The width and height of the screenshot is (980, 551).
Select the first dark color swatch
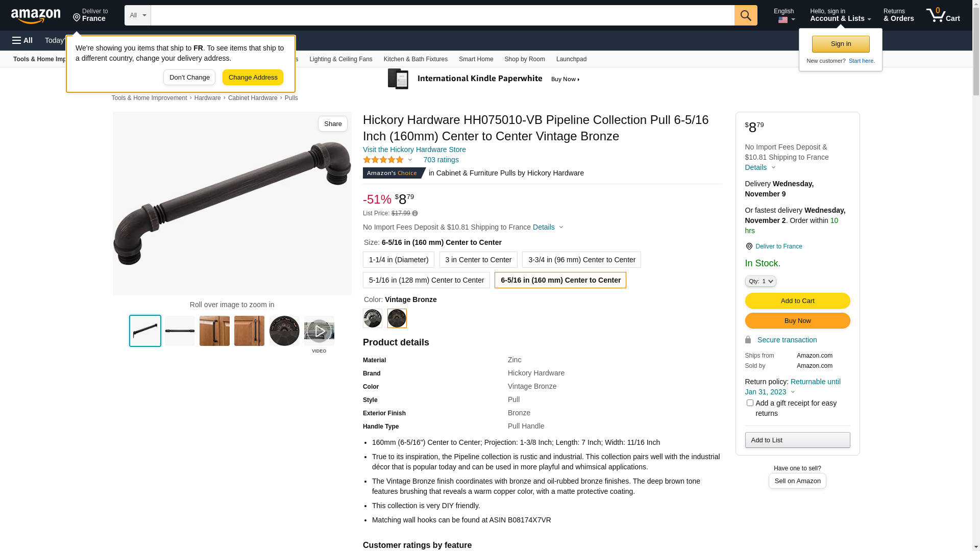373,318
